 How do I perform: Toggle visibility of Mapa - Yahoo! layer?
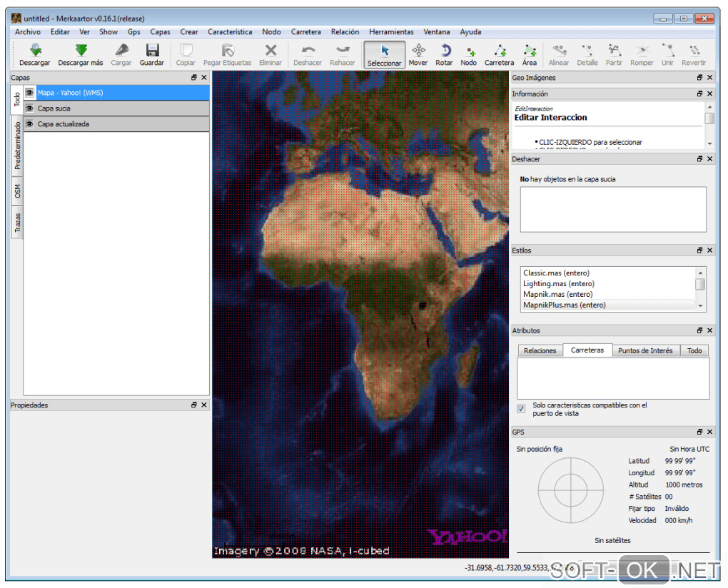tap(30, 93)
